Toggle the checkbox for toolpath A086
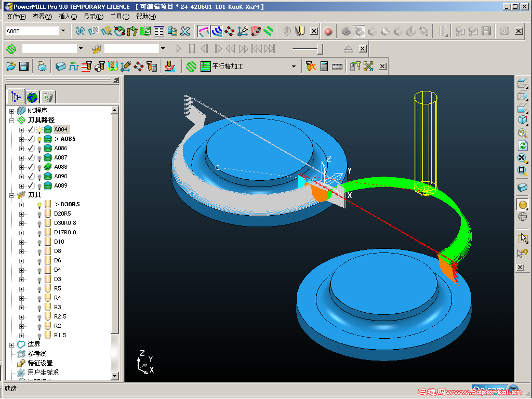This screenshot has height=399, width=532. pyautogui.click(x=31, y=148)
